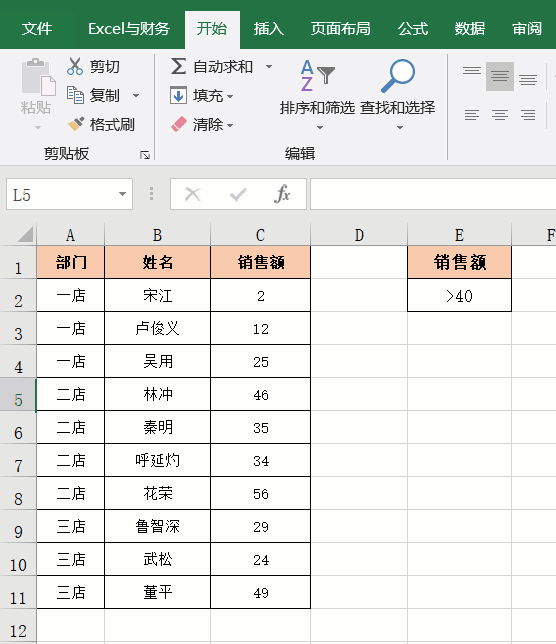Switch to the Formulas (公式) tab

[x=413, y=29]
